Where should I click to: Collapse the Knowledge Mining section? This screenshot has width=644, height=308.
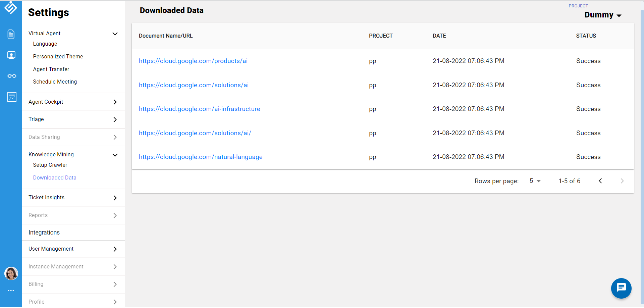click(x=115, y=155)
